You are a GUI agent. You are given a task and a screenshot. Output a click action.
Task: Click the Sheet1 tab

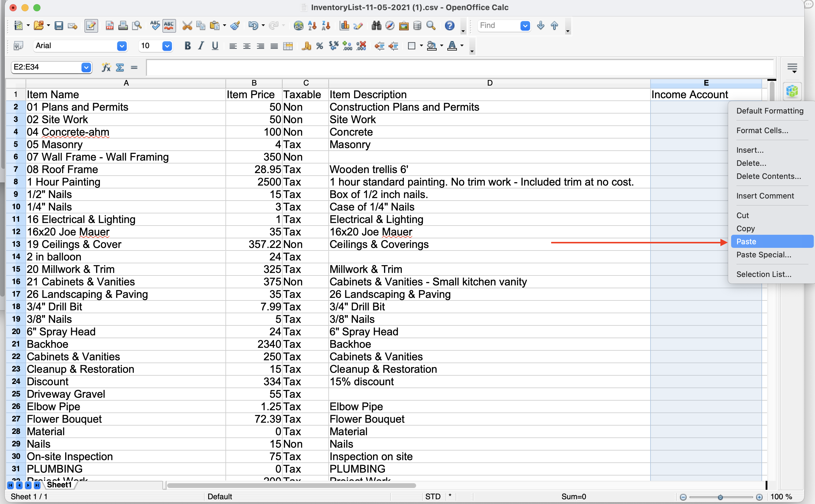point(59,485)
